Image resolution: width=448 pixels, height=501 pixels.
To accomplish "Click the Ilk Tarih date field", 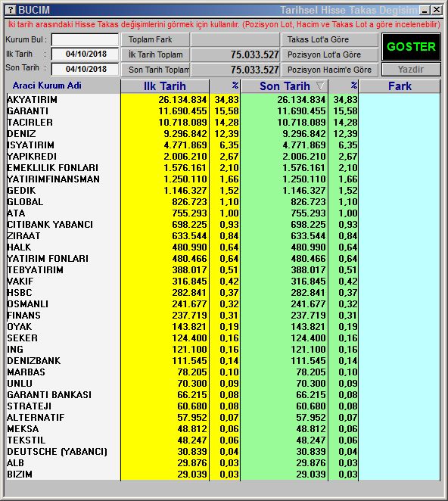I will tap(85, 54).
